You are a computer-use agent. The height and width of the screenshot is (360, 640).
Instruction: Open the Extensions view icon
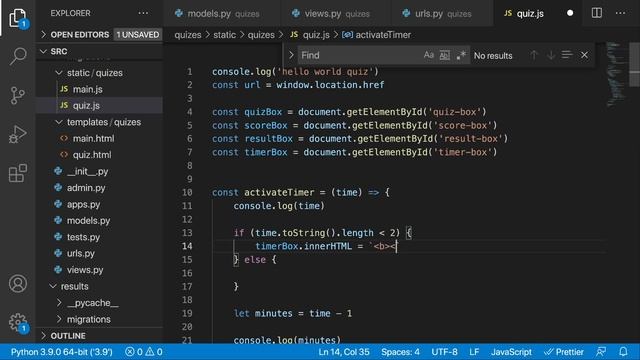tap(18, 173)
